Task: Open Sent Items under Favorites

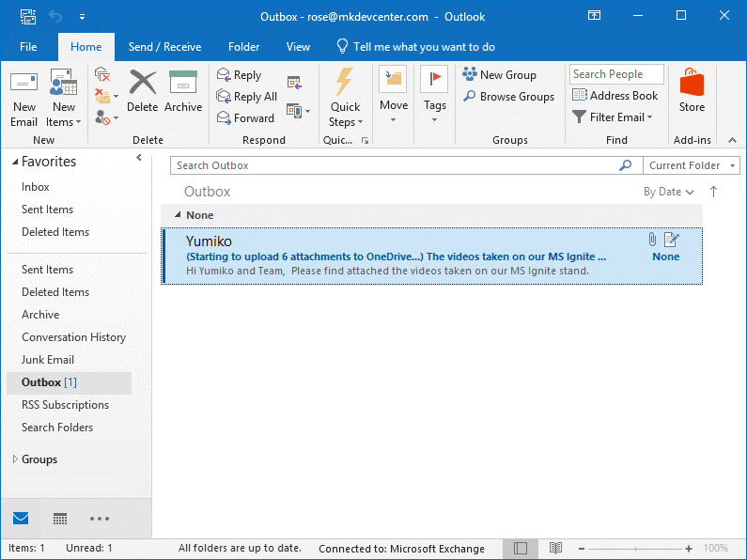Action: click(47, 209)
